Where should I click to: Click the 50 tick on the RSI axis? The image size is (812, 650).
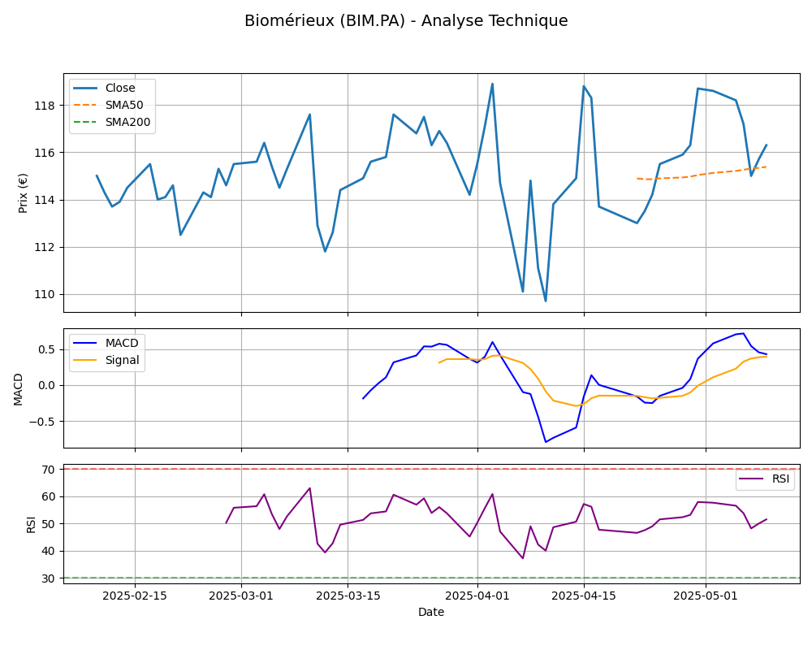(48, 524)
